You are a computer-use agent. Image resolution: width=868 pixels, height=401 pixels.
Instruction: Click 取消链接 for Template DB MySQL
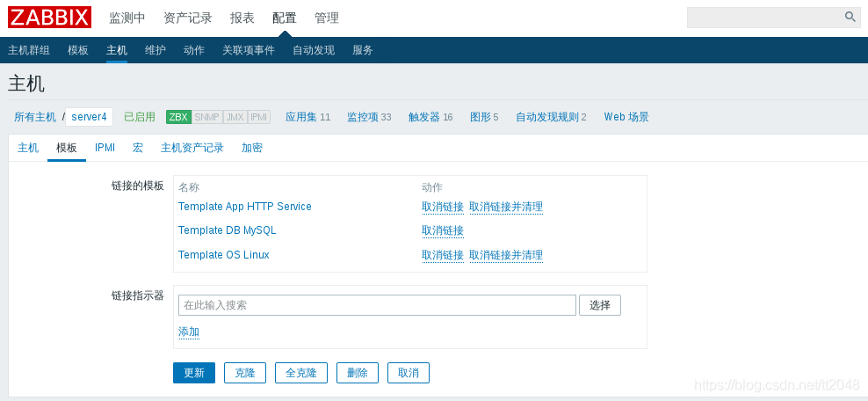(443, 230)
